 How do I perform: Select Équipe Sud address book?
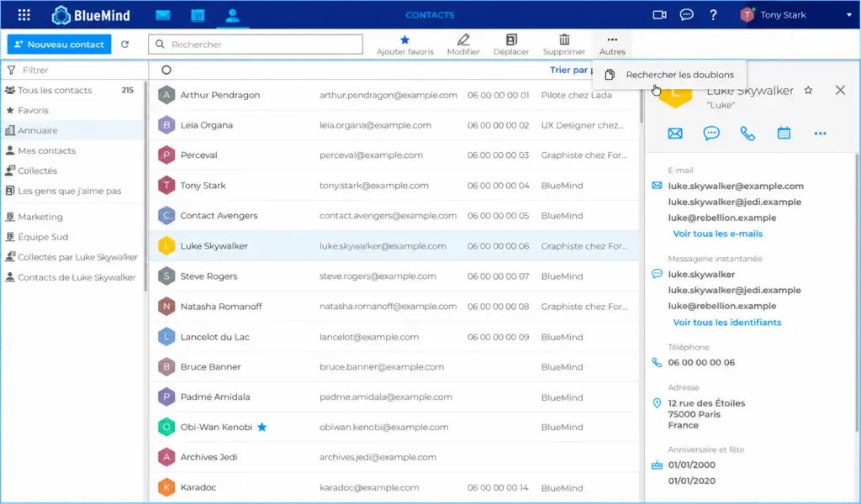pos(72,237)
